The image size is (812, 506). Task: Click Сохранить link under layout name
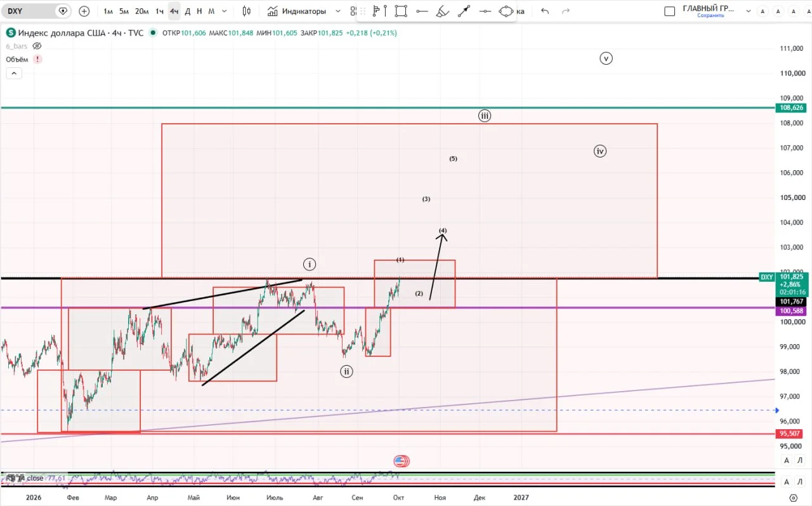pos(710,15)
